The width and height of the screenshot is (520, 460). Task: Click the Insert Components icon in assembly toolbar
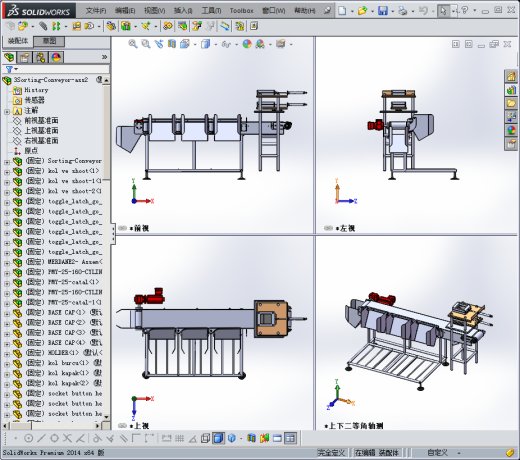[x=23, y=26]
